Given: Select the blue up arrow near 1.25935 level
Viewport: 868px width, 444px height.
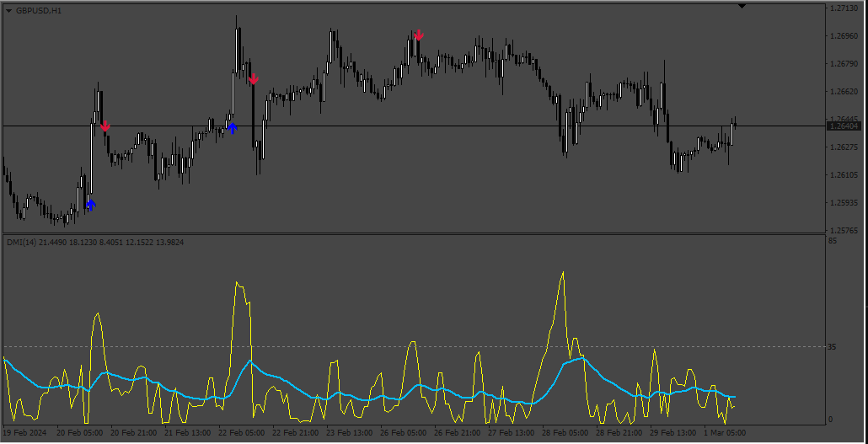Looking at the screenshot, I should [91, 204].
